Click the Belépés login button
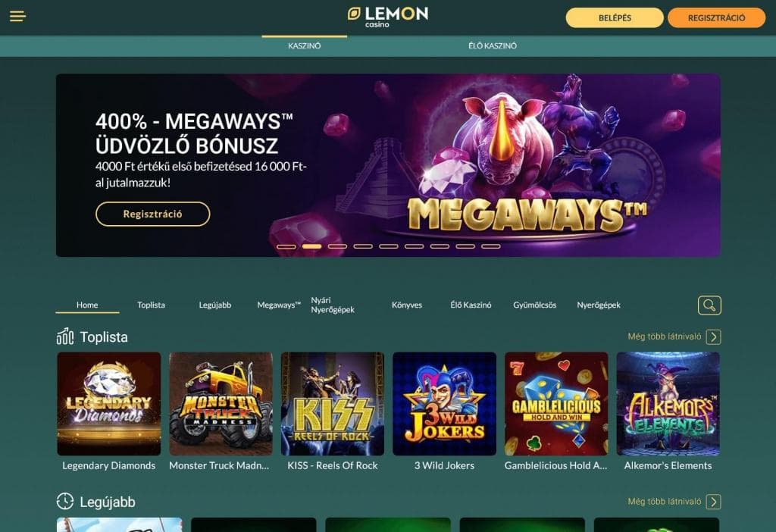This screenshot has height=532, width=776. 615,18
